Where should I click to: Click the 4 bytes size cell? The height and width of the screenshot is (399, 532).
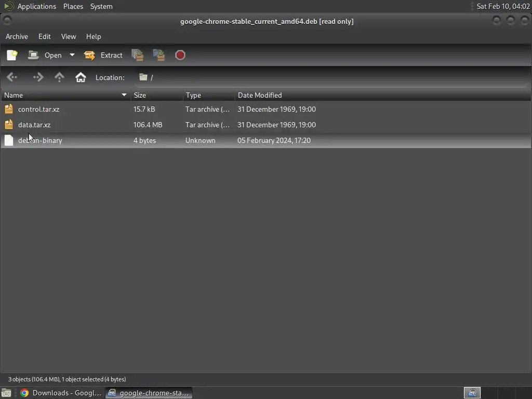(x=144, y=140)
